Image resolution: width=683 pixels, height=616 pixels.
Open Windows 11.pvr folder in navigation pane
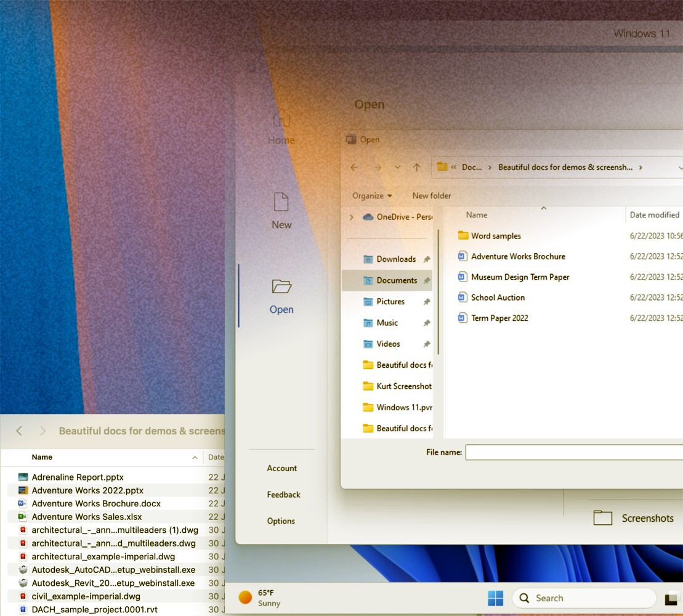(x=397, y=407)
